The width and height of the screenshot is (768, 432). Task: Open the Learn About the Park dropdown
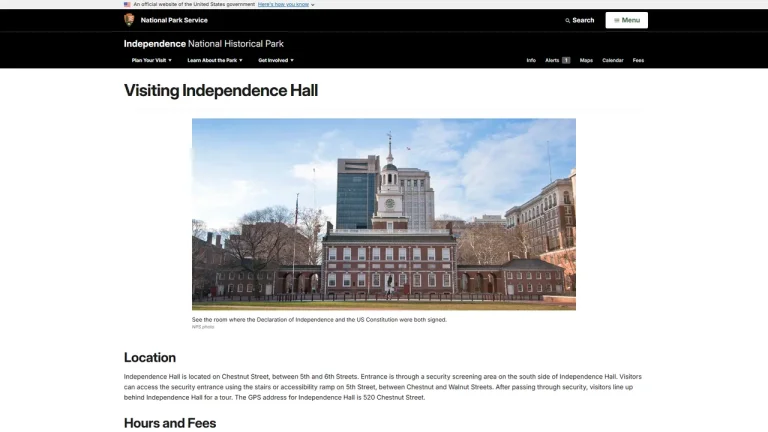[x=215, y=60]
